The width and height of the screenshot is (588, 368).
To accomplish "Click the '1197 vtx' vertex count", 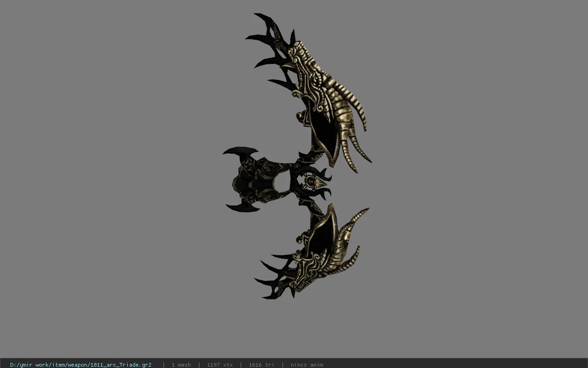I will pos(220,365).
